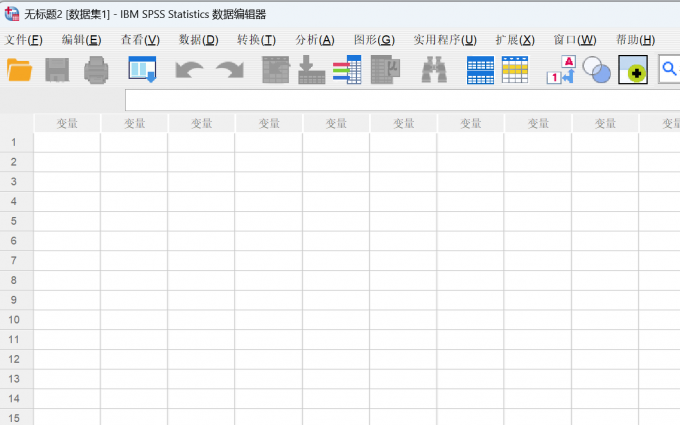The image size is (680, 425).
Task: Select row header 2
Action: tap(16, 162)
